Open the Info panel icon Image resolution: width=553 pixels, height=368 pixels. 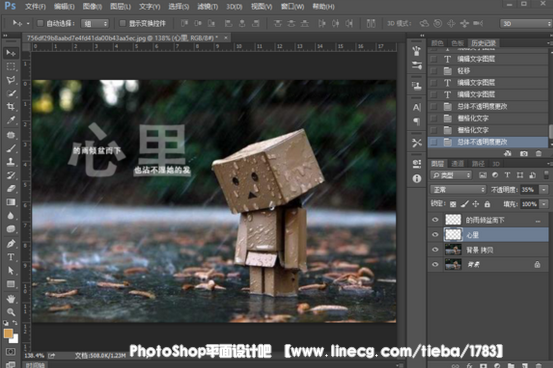coord(417,179)
